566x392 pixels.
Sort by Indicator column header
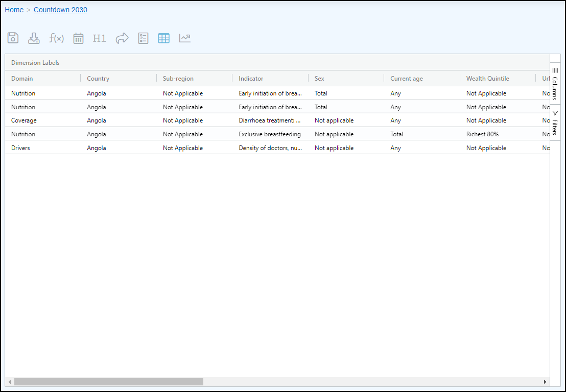(x=251, y=79)
